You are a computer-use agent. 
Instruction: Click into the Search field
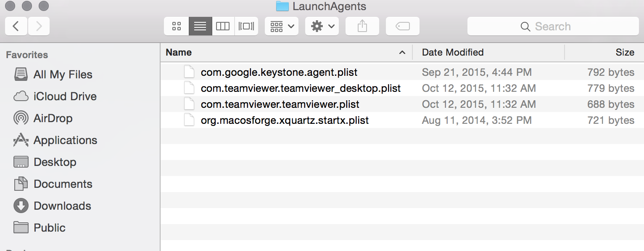click(553, 26)
